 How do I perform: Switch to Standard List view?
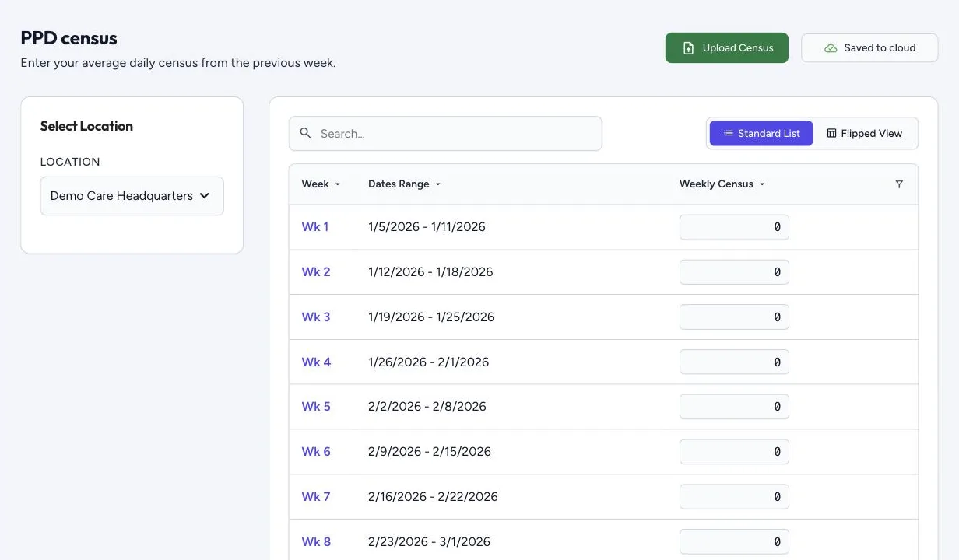761,134
